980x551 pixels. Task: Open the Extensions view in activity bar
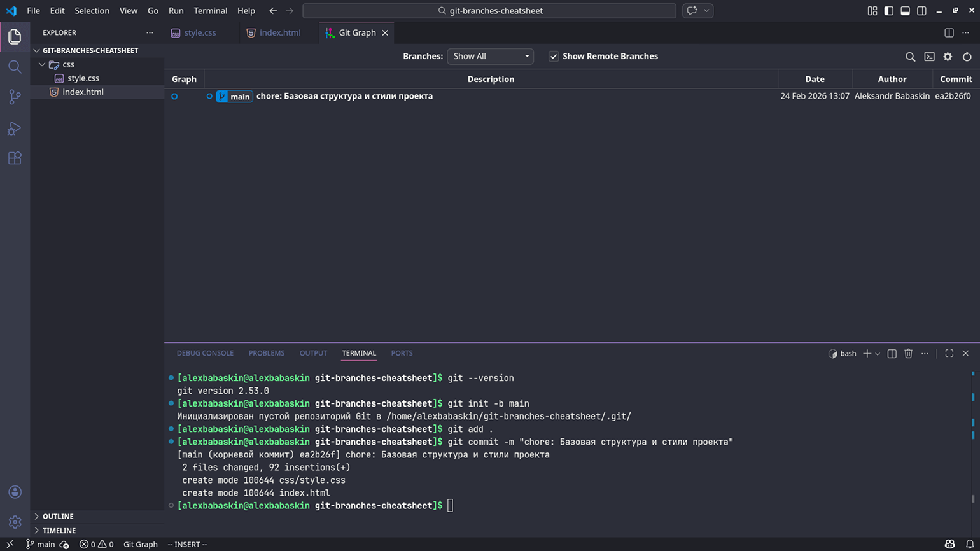coord(15,158)
